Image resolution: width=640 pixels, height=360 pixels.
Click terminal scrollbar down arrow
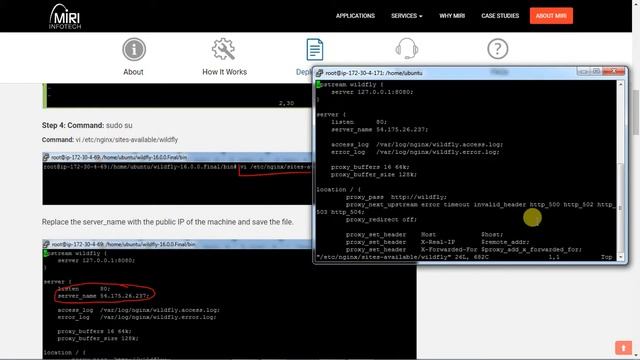pyautogui.click(x=621, y=257)
